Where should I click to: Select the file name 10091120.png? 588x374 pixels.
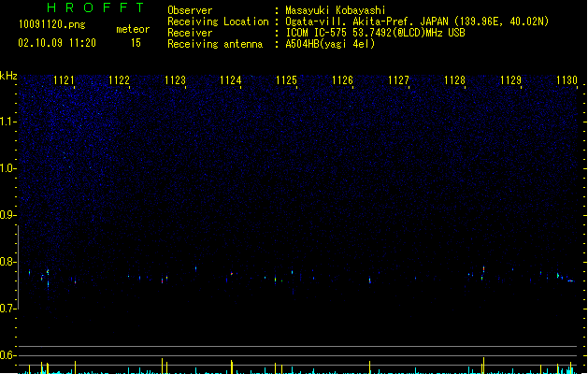click(x=51, y=24)
